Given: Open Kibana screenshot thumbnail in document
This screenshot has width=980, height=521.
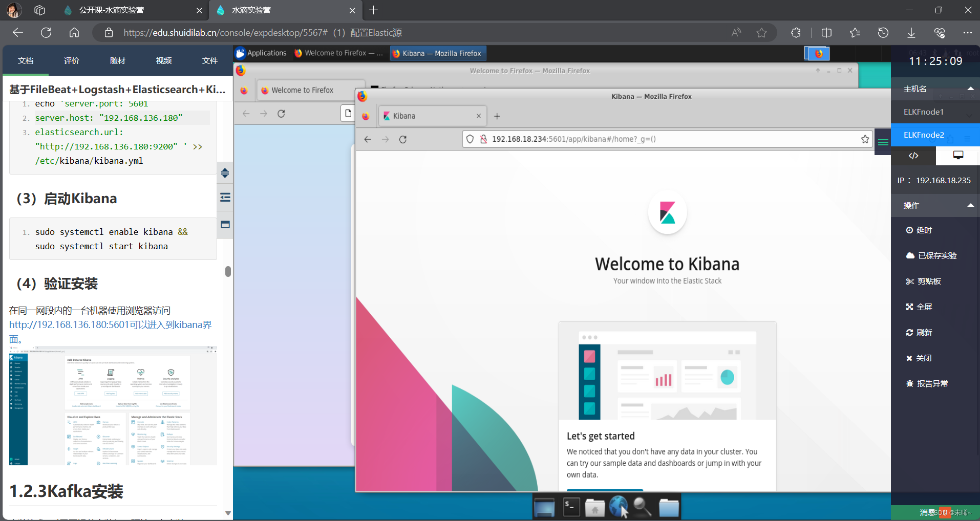Looking at the screenshot, I should pyautogui.click(x=113, y=406).
